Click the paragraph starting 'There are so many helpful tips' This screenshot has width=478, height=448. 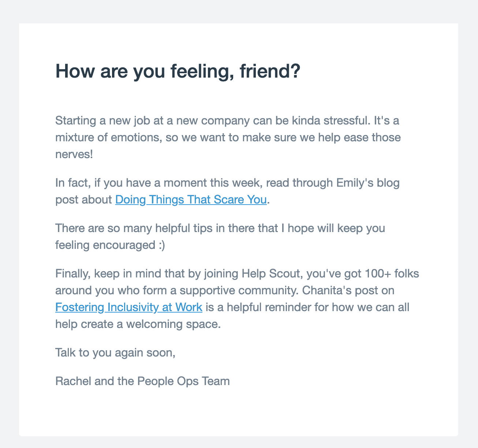pos(220,228)
